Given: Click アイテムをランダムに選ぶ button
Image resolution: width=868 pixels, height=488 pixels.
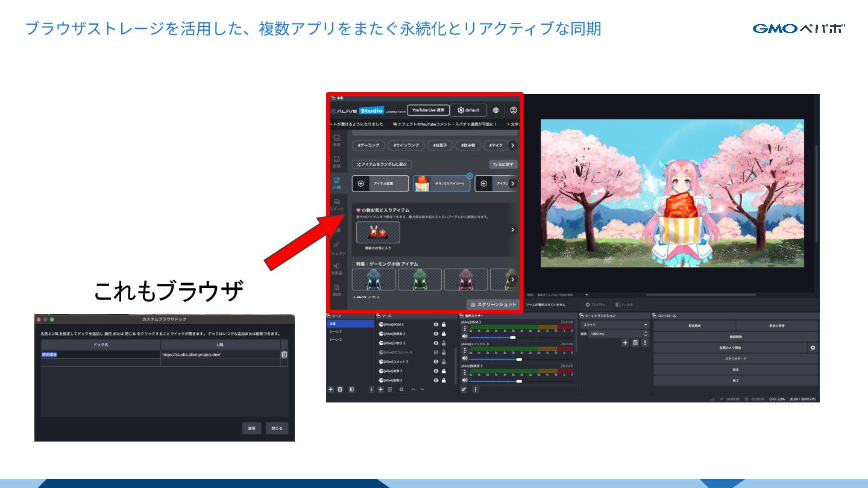Looking at the screenshot, I should coord(382,164).
